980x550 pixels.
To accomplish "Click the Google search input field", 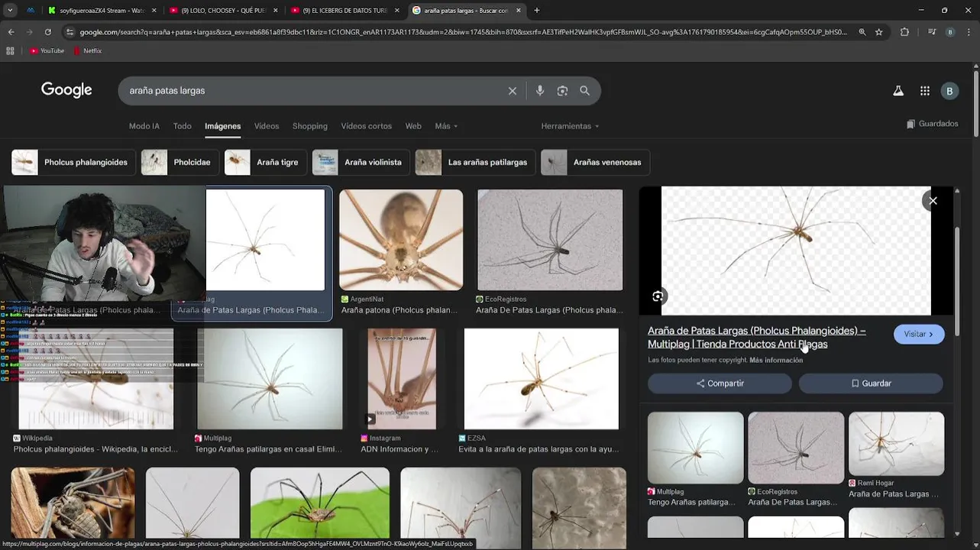I will point(313,91).
